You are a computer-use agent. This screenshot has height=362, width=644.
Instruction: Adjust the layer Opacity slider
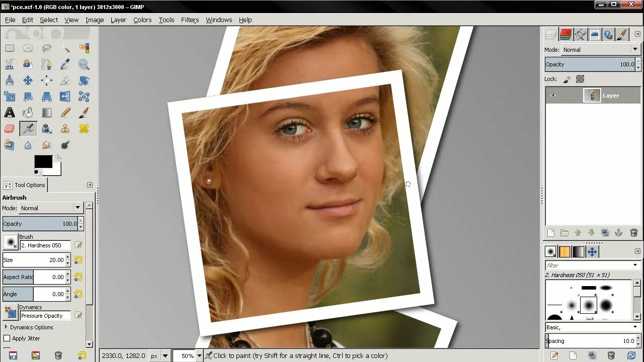click(x=590, y=64)
